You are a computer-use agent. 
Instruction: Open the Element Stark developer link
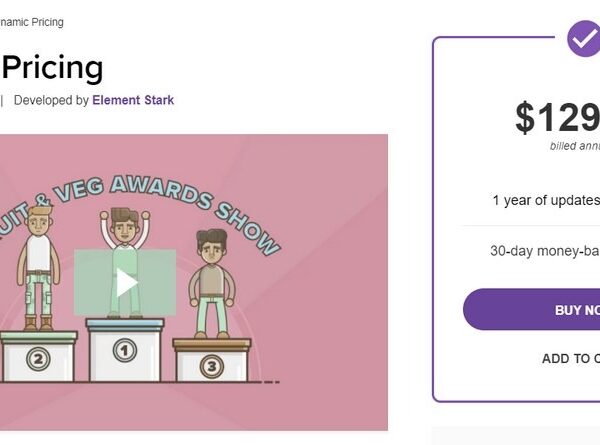point(133,100)
